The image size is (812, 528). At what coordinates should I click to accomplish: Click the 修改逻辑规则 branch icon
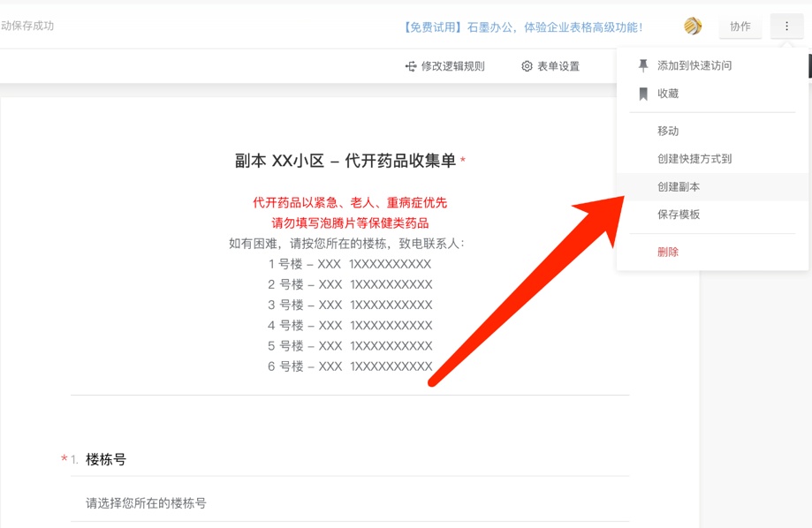point(411,66)
